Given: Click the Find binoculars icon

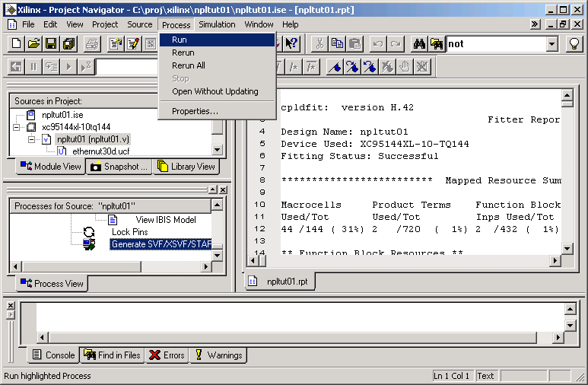Looking at the screenshot, I should tap(419, 44).
